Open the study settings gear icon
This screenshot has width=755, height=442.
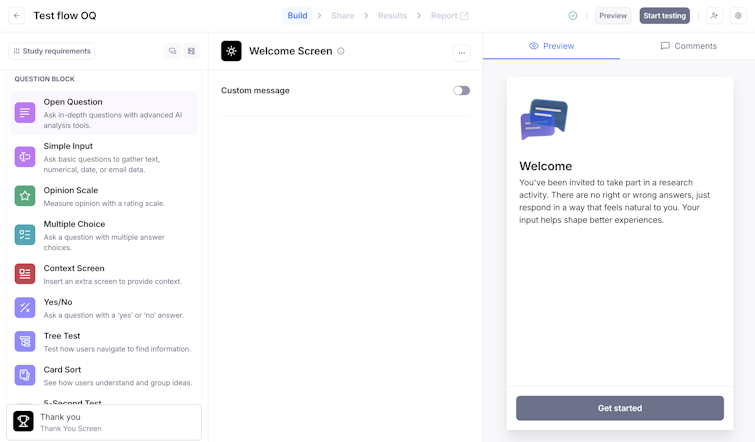[x=738, y=16]
